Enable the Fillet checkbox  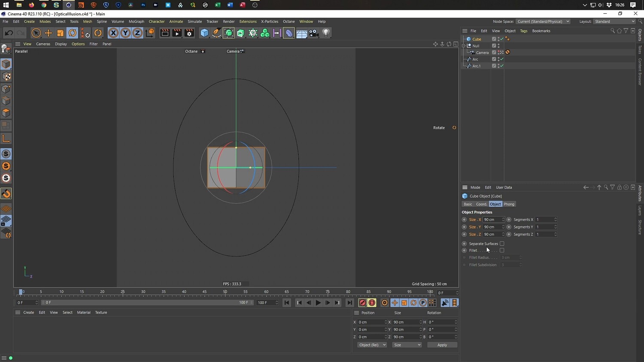click(x=502, y=250)
